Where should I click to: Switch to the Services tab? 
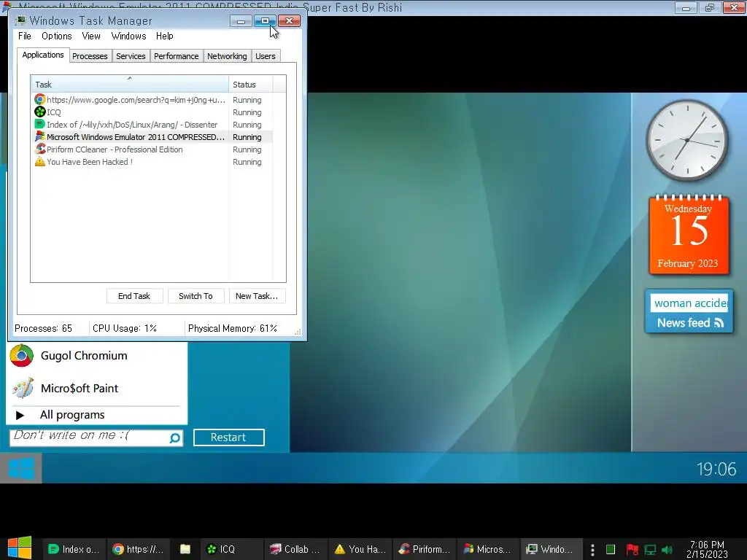click(131, 55)
